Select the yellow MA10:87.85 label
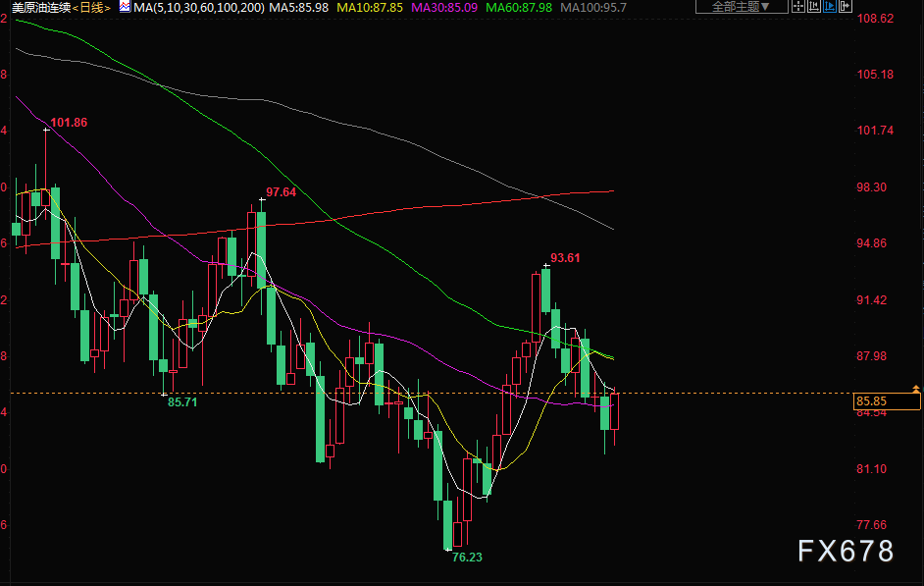 370,7
